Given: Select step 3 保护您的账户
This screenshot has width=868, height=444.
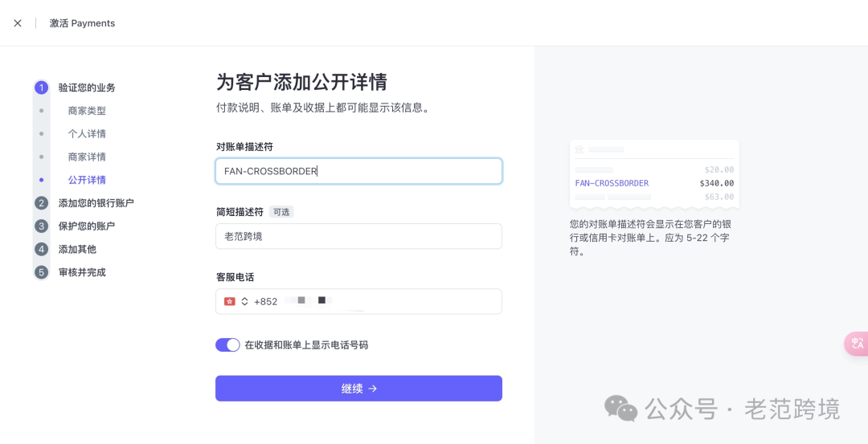Looking at the screenshot, I should [87, 226].
